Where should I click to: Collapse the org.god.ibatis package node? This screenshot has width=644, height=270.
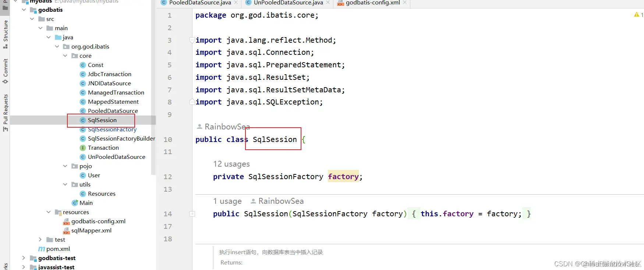pyautogui.click(x=57, y=46)
